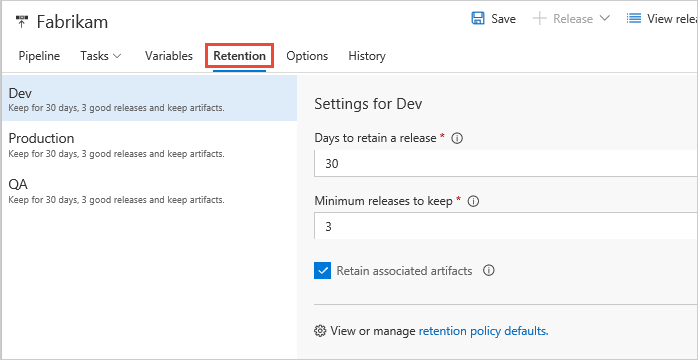Click the plus icon next to Release

540,19
